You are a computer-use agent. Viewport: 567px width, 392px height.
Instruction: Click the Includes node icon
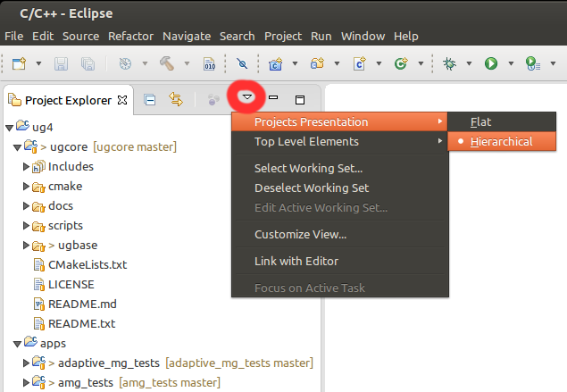coord(39,166)
